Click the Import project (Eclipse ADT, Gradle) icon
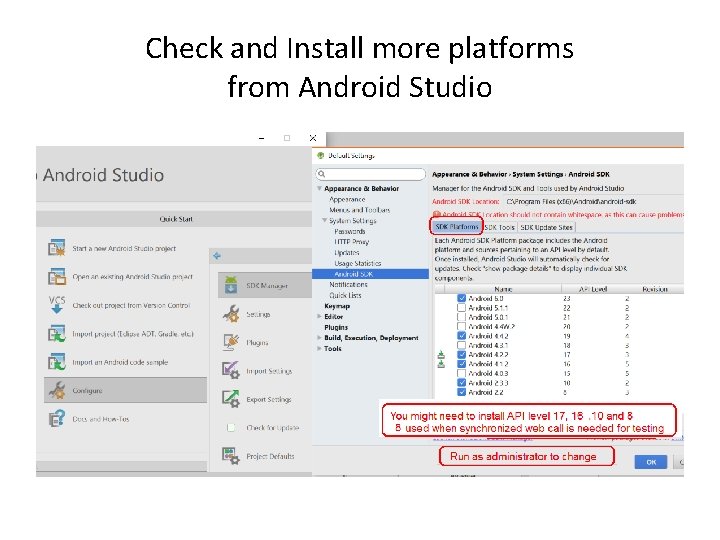 point(57,333)
